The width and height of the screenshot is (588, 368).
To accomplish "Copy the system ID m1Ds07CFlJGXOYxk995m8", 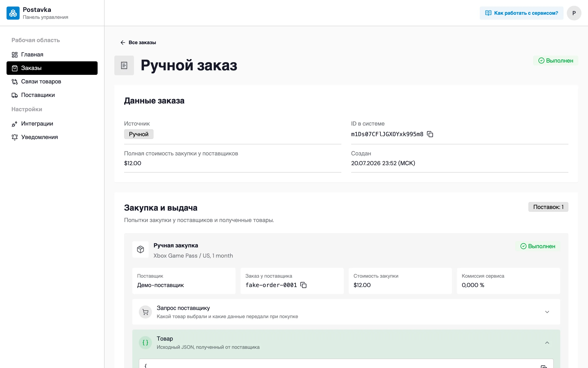I will tap(430, 134).
